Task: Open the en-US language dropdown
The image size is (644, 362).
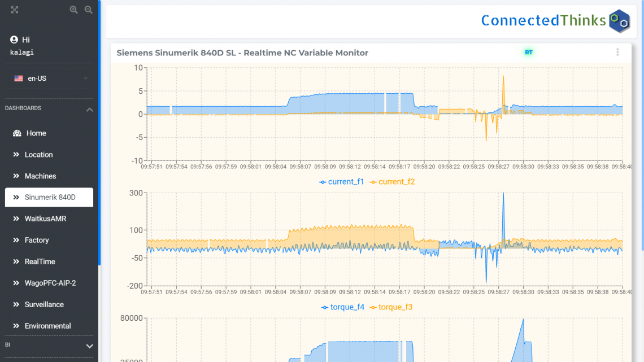Action: 51,78
